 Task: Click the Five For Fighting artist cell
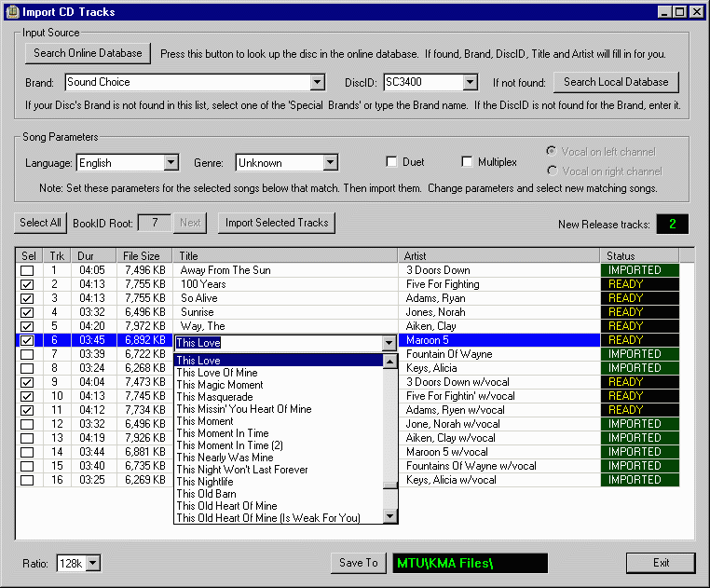(x=499, y=284)
